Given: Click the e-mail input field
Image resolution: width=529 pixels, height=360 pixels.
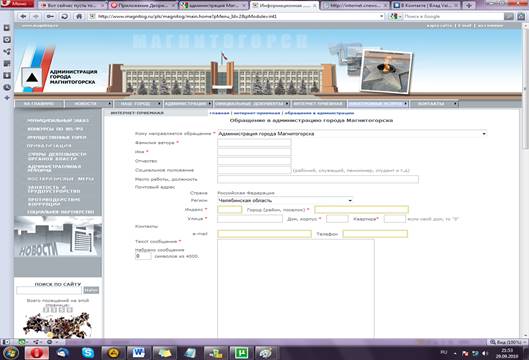Looking at the screenshot, I should click(x=264, y=234).
